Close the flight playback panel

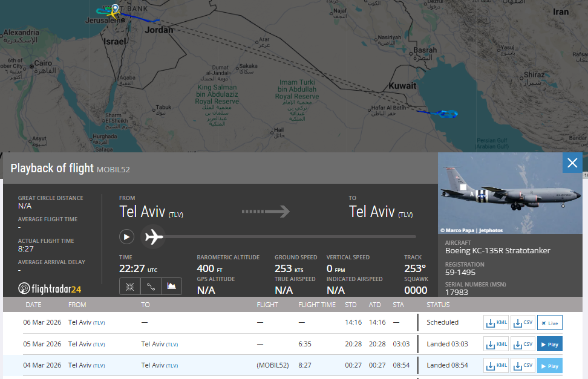(572, 163)
